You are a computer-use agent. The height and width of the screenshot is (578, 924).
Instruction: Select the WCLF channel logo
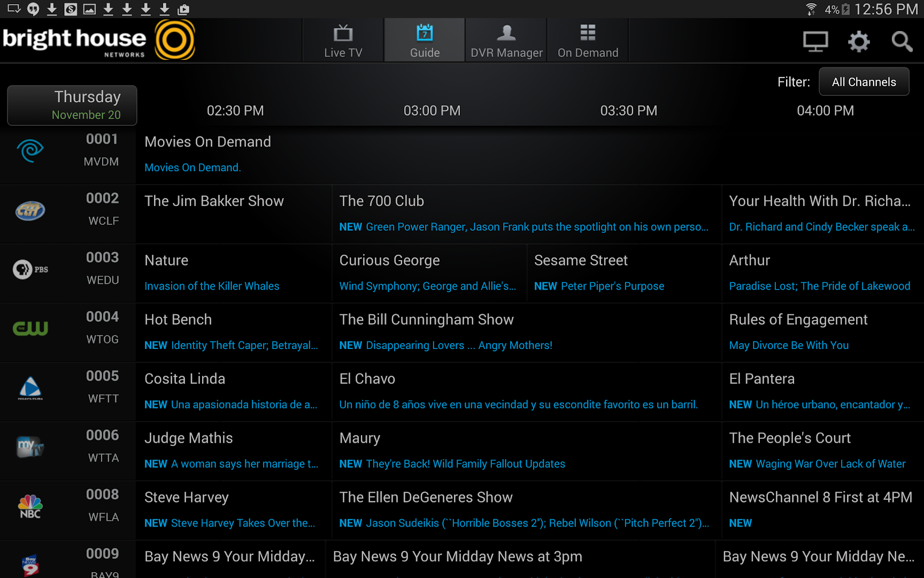[x=30, y=210]
